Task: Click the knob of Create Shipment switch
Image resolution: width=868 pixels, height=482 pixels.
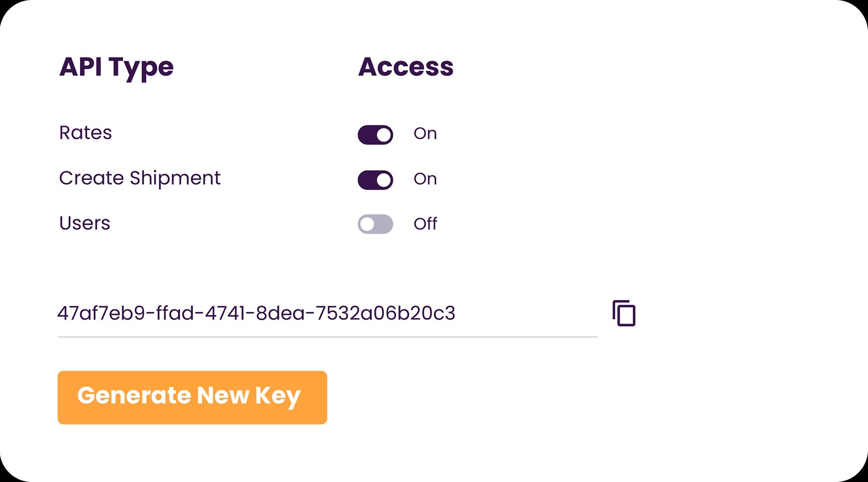Action: [384, 180]
